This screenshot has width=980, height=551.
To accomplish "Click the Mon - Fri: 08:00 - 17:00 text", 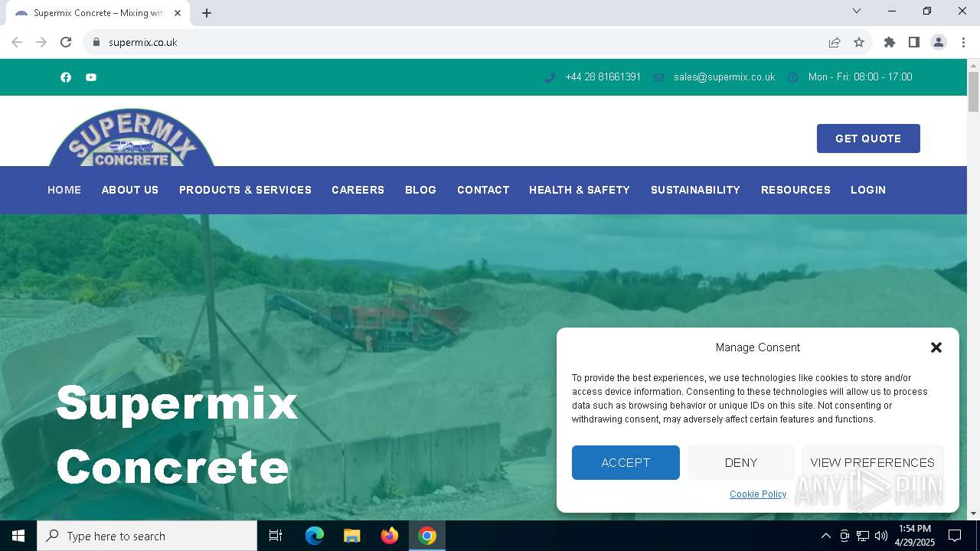I will [x=860, y=77].
